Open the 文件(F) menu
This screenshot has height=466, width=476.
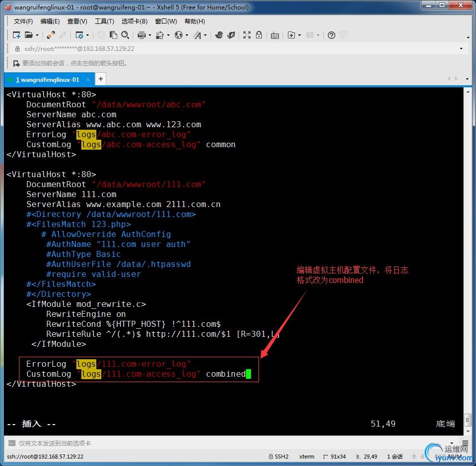(23, 21)
